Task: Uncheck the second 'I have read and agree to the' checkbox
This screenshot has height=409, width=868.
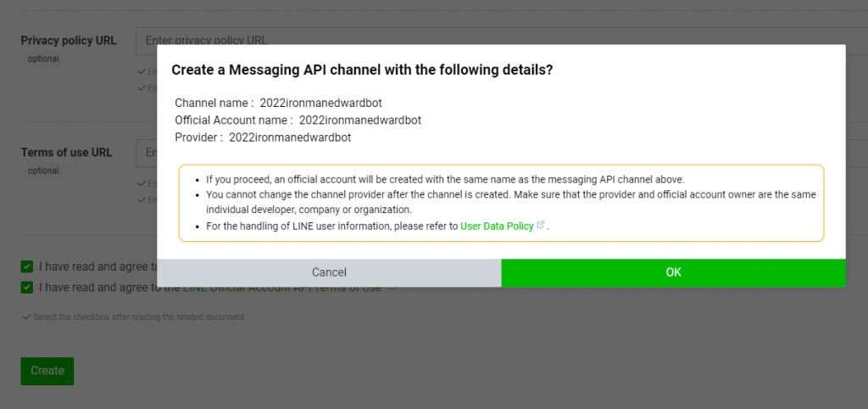Action: tap(26, 288)
